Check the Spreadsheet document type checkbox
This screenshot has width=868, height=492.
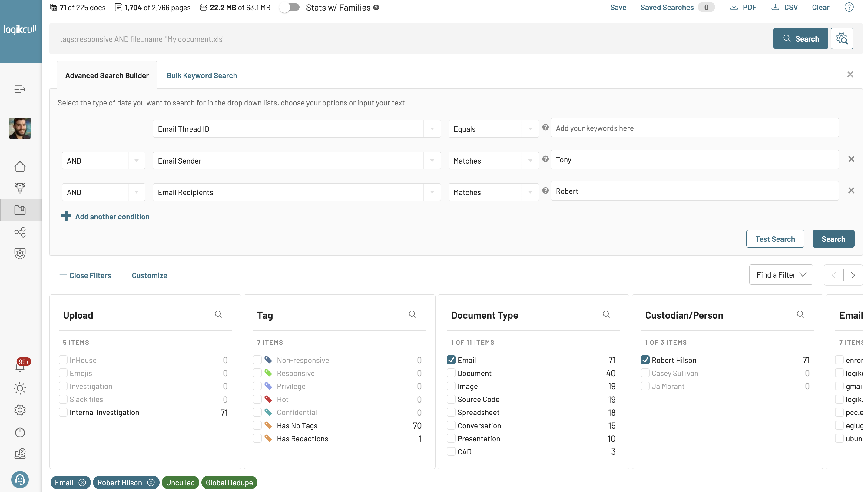451,412
